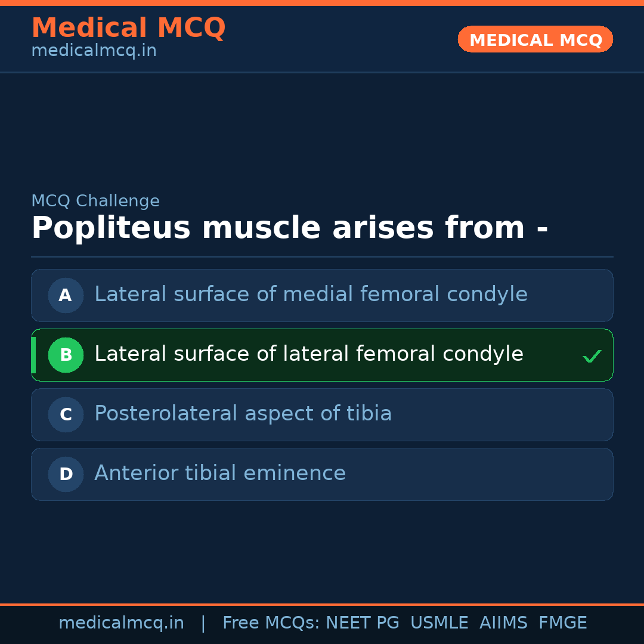Choose 'Anterior tibial eminence' option
The height and width of the screenshot is (644, 644).
tap(220, 473)
